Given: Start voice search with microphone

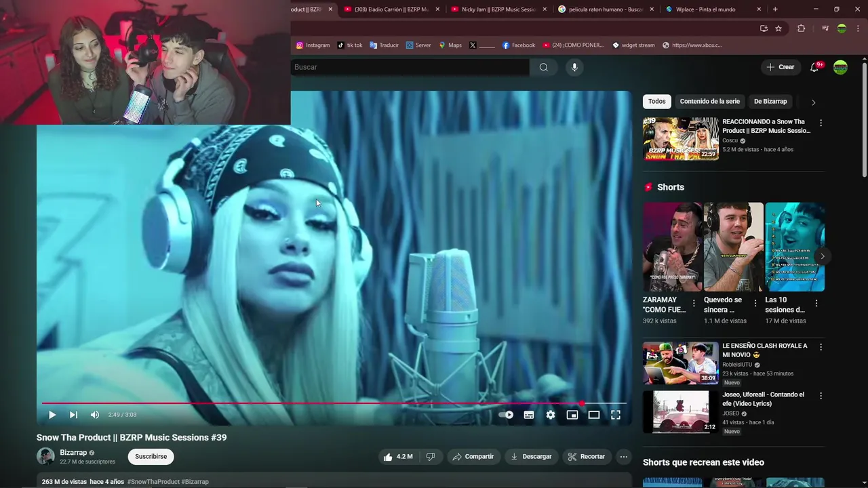Looking at the screenshot, I should pyautogui.click(x=574, y=67).
